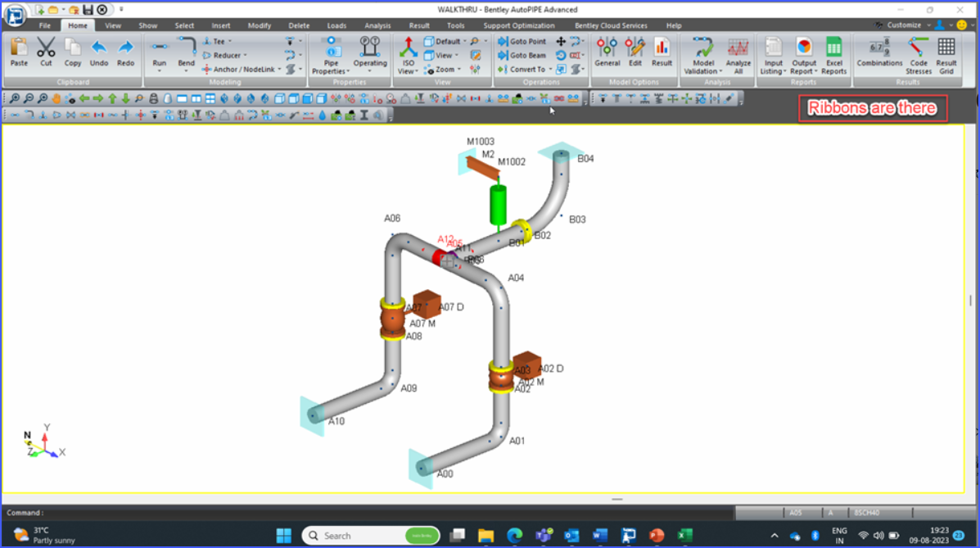980x548 pixels.
Task: Click the green down arrow icon
Action: 125,99
